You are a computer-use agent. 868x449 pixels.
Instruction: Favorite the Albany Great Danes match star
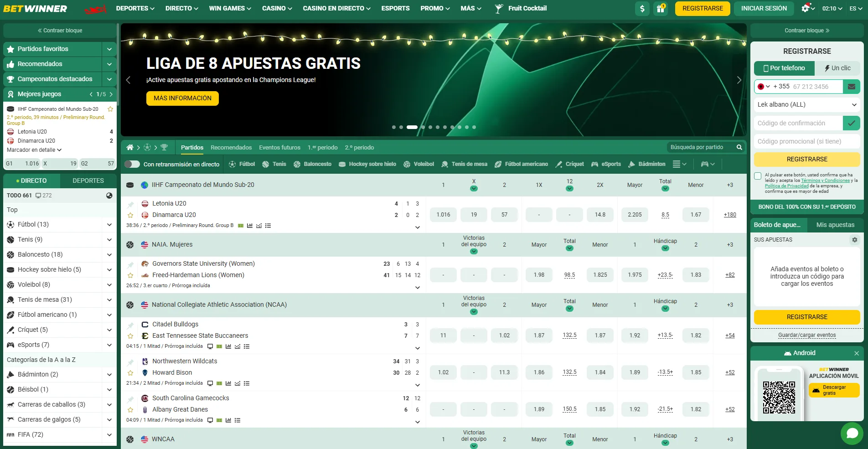[x=130, y=410]
